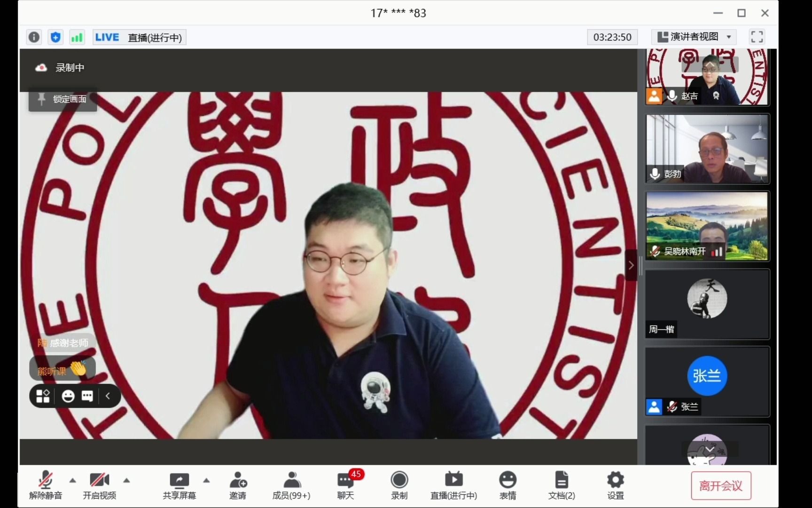Viewport: 812px width, 508px height.
Task: Click the 录制中 recording indicator
Action: point(60,68)
